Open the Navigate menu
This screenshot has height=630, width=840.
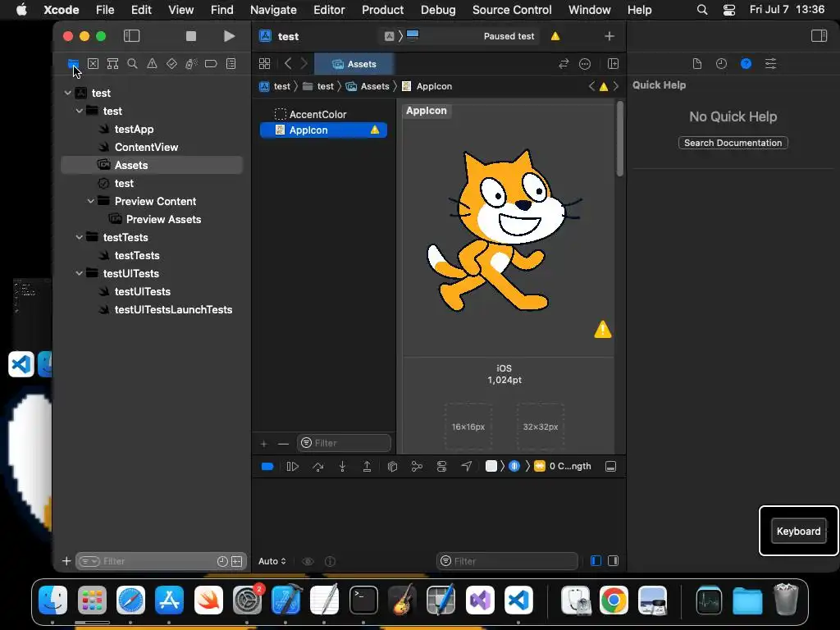[273, 10]
